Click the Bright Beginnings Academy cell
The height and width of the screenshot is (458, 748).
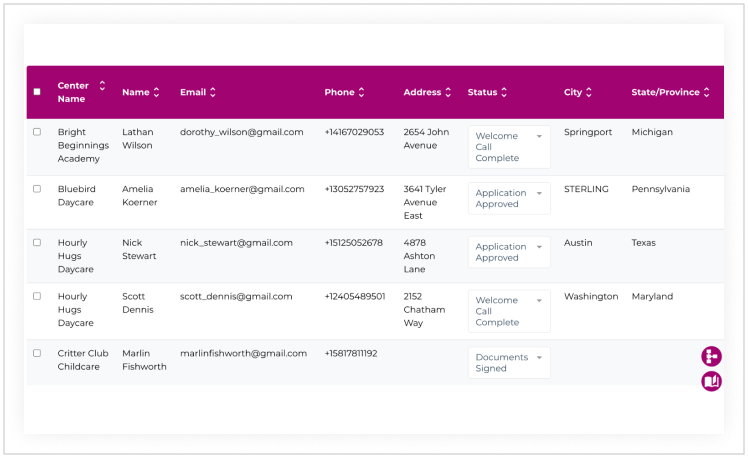[x=83, y=146]
